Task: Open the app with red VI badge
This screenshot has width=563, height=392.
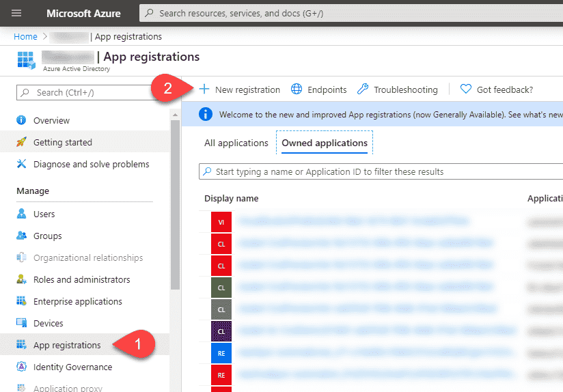Action: point(221,222)
